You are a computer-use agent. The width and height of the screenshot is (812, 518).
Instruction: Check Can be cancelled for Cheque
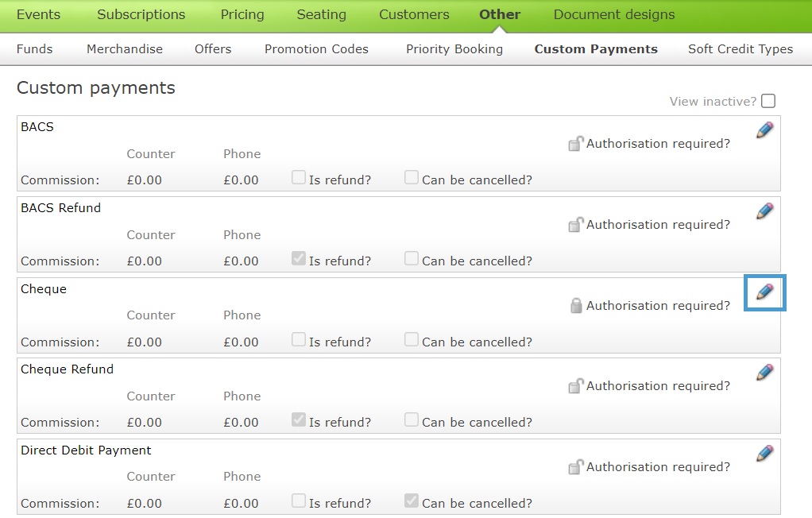tap(411, 339)
